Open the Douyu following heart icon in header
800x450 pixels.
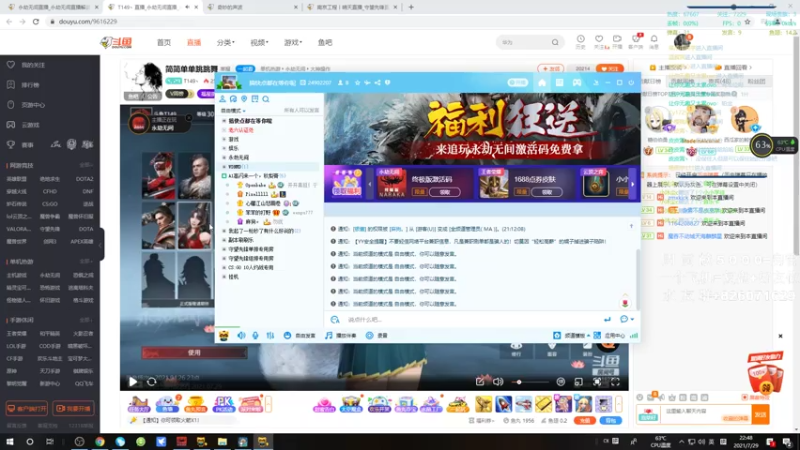[x=599, y=41]
